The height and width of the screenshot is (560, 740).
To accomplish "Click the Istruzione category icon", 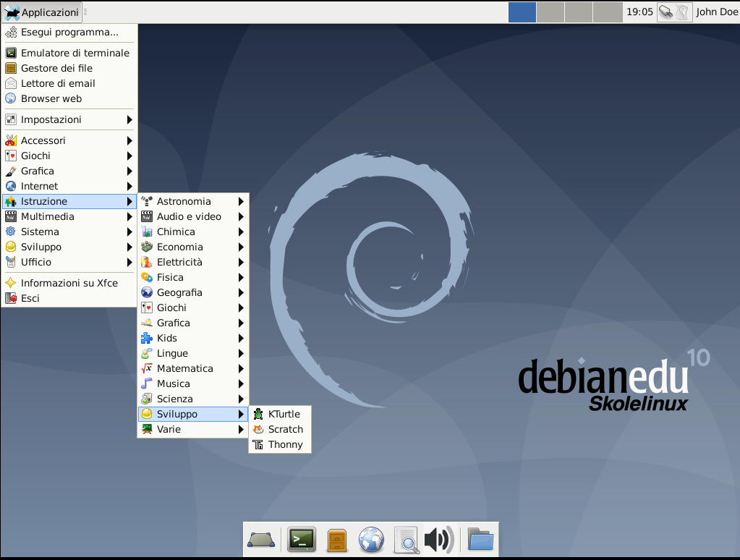I will [10, 202].
